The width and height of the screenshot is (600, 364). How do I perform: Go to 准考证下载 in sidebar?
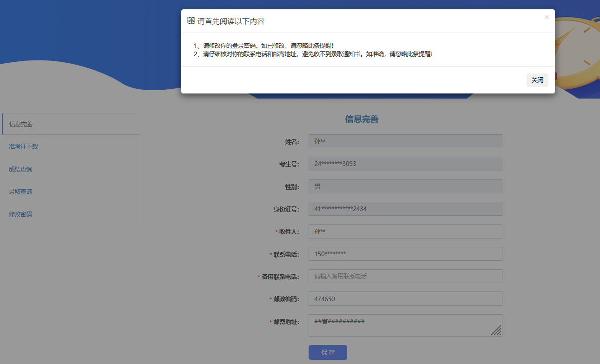pyautogui.click(x=23, y=146)
